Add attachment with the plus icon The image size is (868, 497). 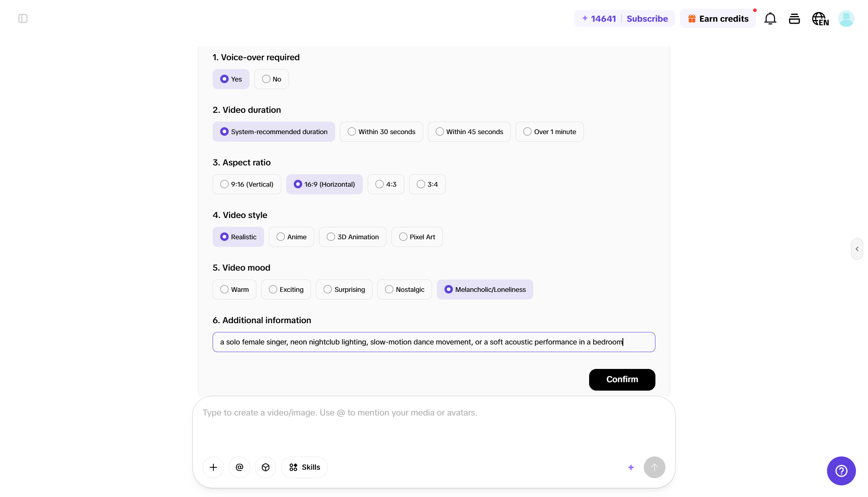213,467
